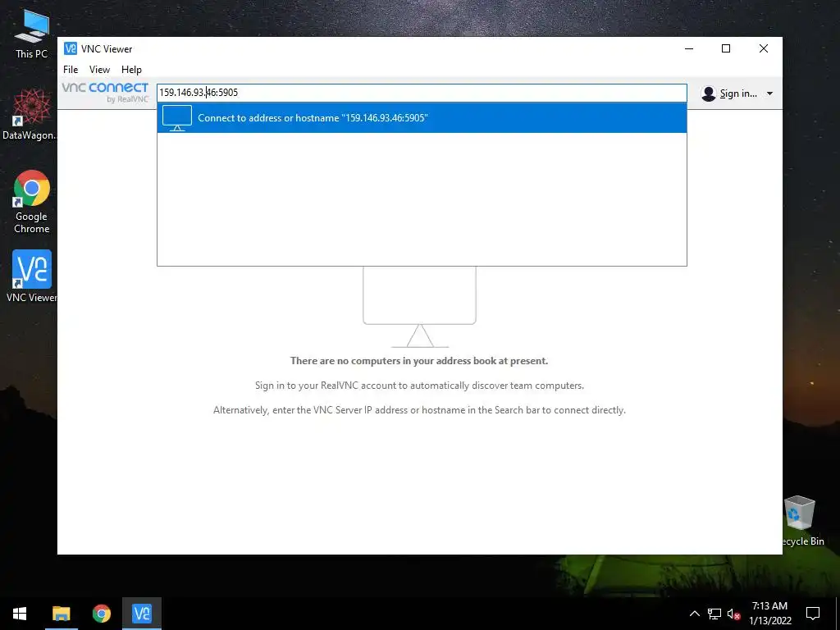The image size is (840, 630).
Task: Select the Google Chrome desktop shortcut
Action: (32, 202)
